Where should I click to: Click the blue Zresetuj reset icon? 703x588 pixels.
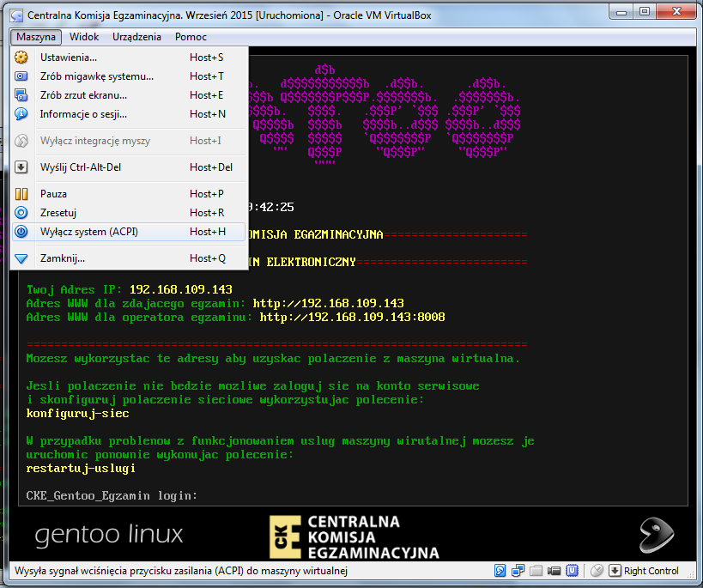coord(21,213)
